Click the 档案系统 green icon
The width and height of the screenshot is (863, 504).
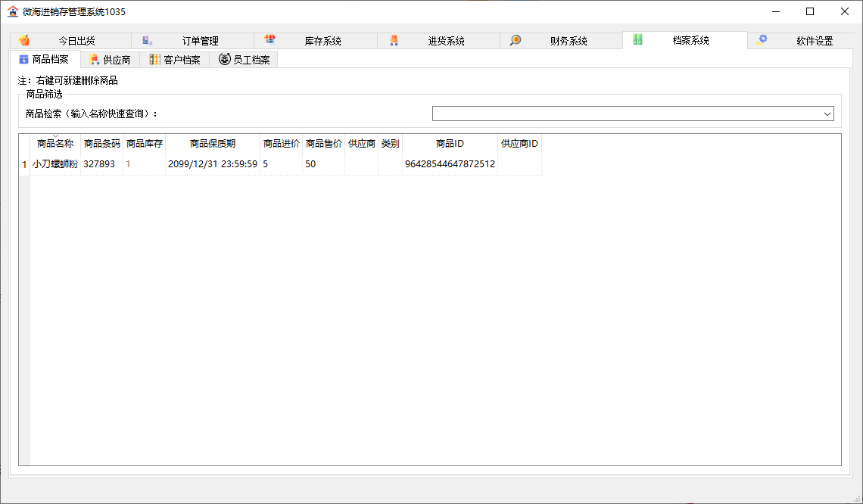pyautogui.click(x=638, y=40)
